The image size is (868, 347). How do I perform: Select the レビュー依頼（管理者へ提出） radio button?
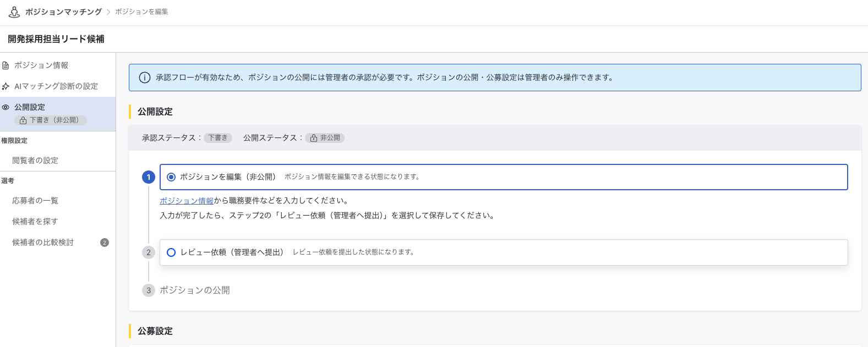[171, 252]
